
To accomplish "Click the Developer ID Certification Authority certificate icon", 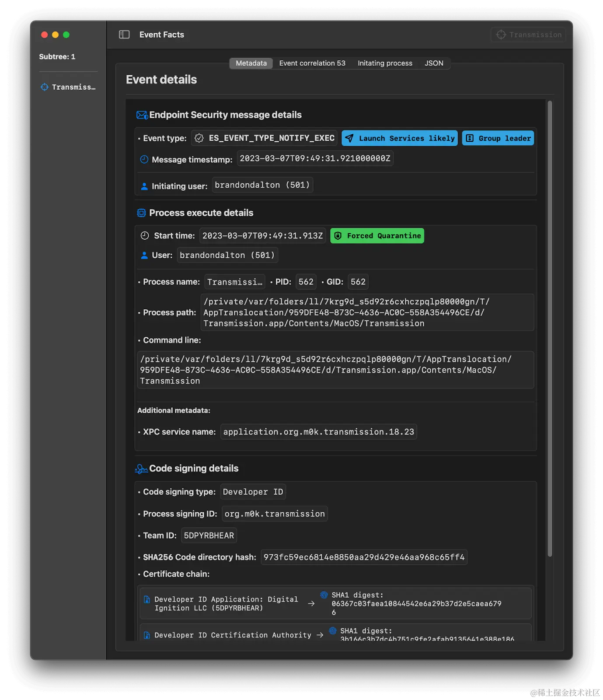I will (147, 635).
